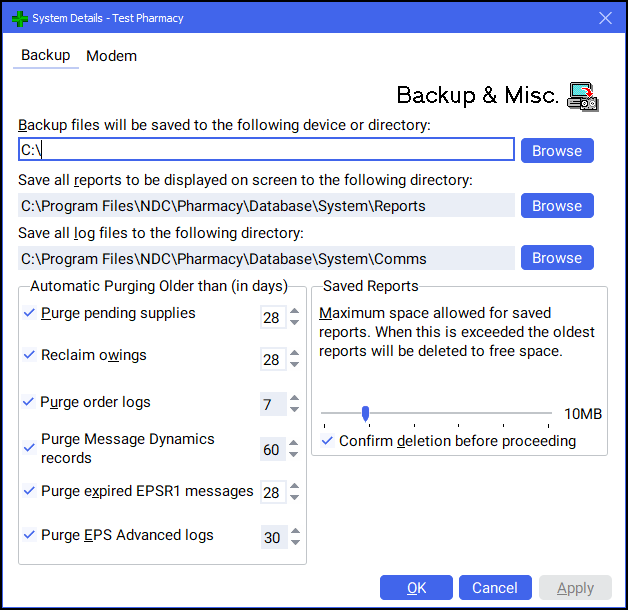Viewport: 628px width, 610px height.
Task: Browse for the log files directory
Action: coord(556,258)
